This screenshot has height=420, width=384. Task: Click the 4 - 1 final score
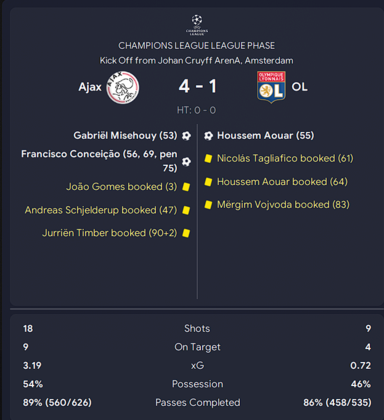click(197, 86)
